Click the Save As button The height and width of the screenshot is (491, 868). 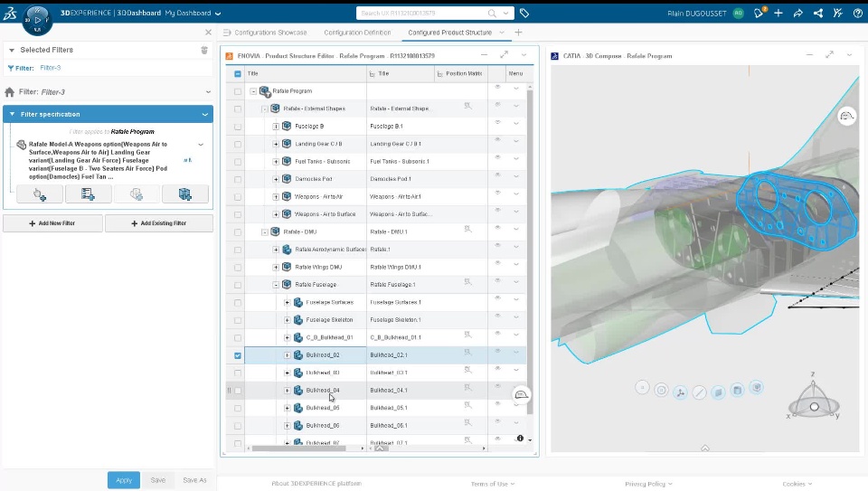(x=194, y=480)
